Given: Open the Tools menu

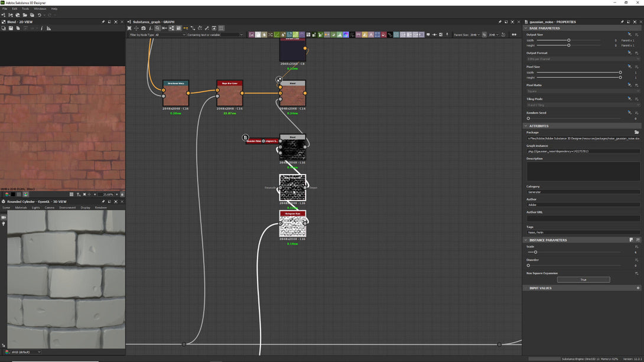Looking at the screenshot, I should tap(25, 9).
